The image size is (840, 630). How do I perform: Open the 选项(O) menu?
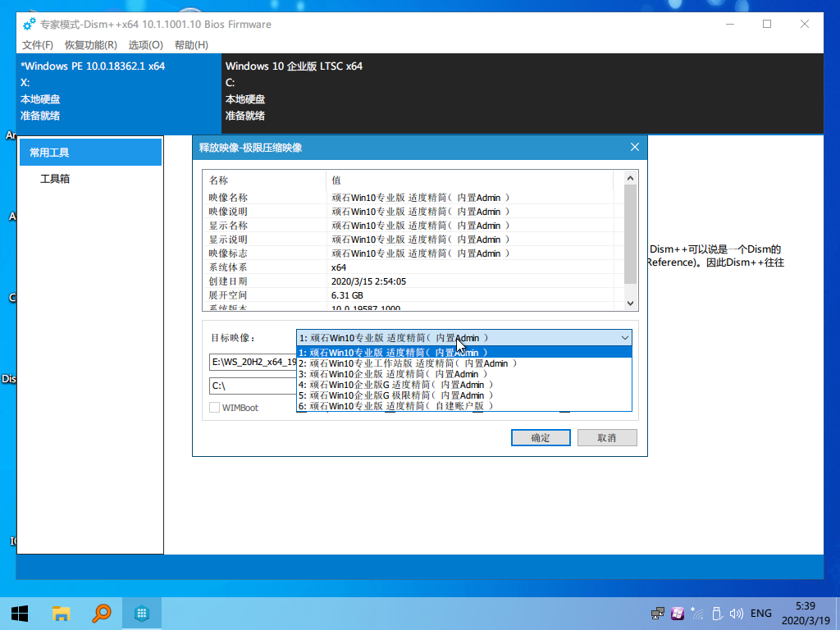click(146, 45)
